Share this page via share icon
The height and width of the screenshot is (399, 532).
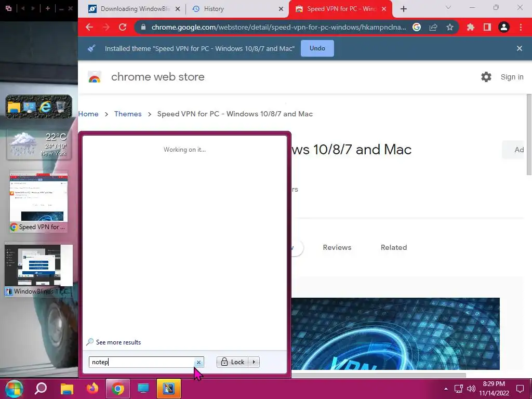(x=433, y=27)
